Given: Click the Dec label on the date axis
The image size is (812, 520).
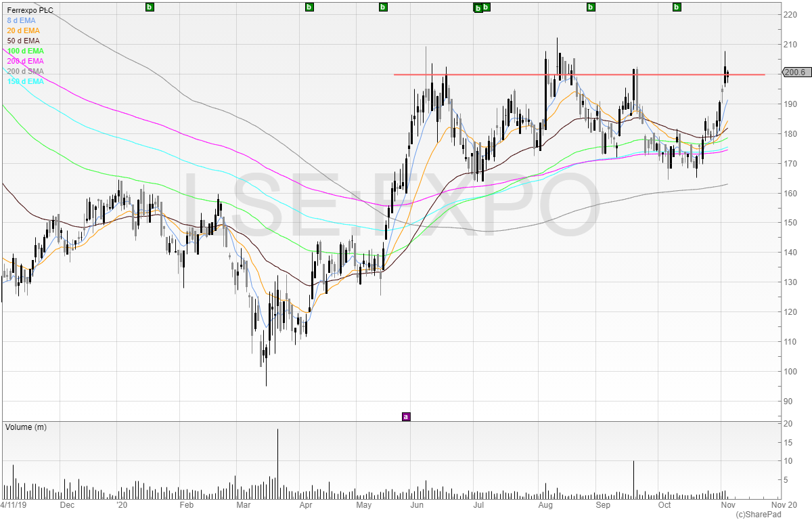Looking at the screenshot, I should click(x=67, y=504).
